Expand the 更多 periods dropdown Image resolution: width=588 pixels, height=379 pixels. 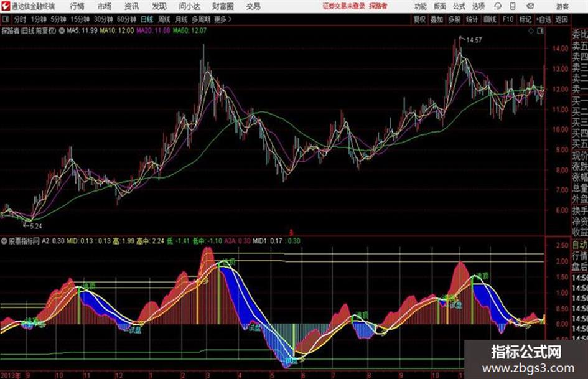(223, 19)
